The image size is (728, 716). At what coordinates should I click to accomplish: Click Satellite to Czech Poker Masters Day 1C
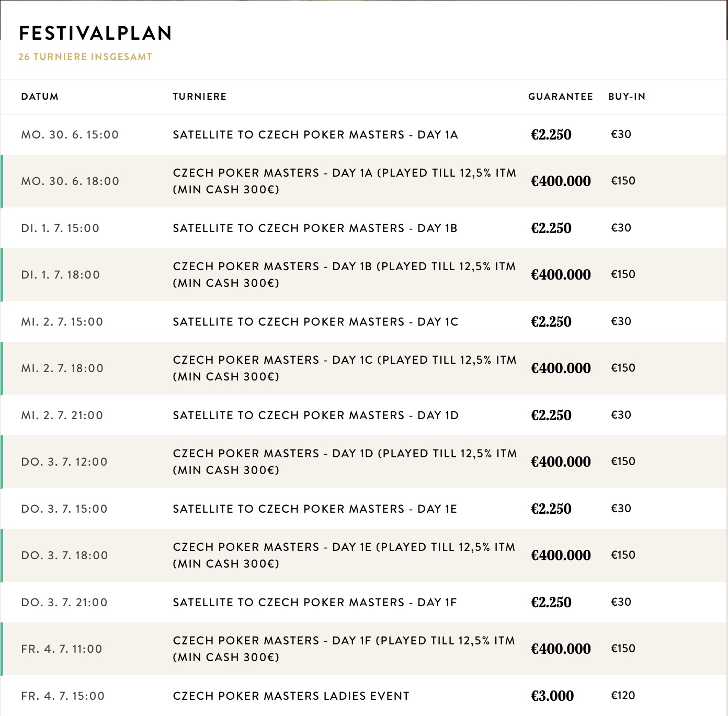coord(315,322)
